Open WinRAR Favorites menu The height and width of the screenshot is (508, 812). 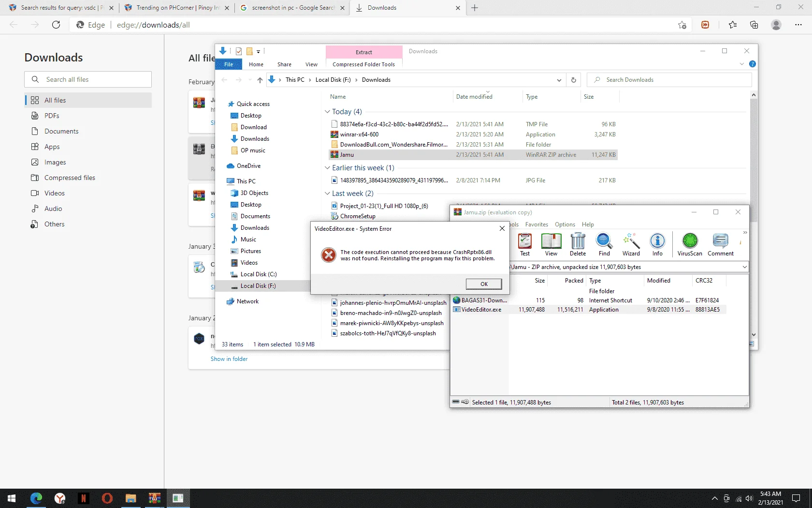[x=536, y=224]
